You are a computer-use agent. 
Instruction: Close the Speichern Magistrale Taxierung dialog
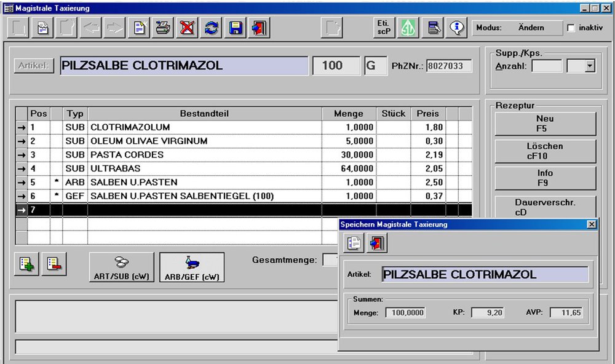(x=592, y=225)
